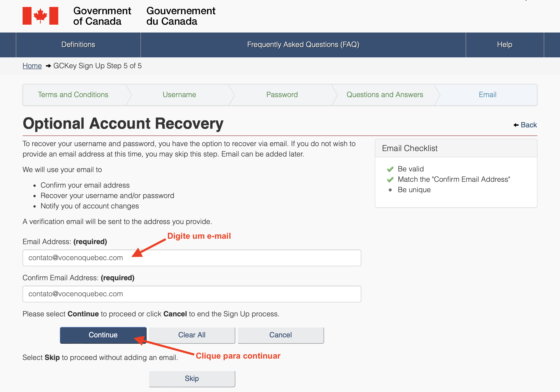Image resolution: width=560 pixels, height=392 pixels.
Task: Click 'Notify you of account changes' bullet
Action: [89, 206]
